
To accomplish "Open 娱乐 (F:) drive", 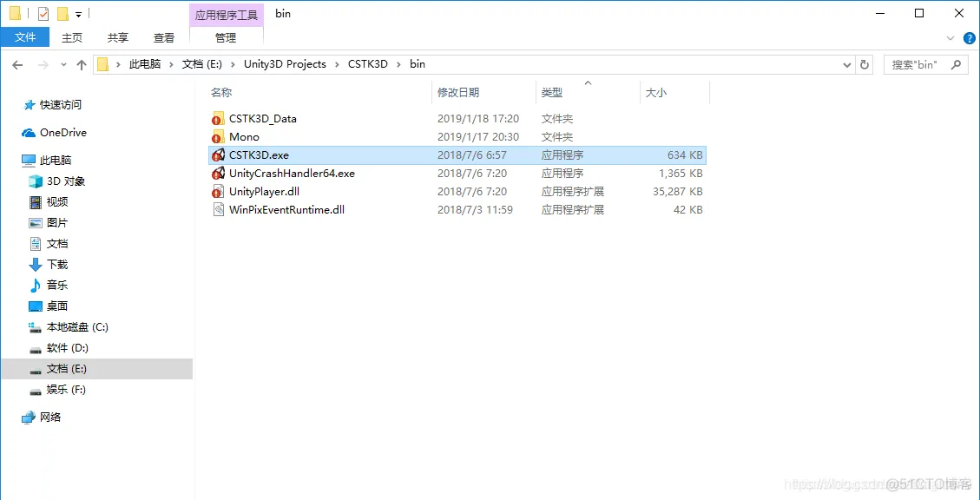I will pyautogui.click(x=66, y=390).
